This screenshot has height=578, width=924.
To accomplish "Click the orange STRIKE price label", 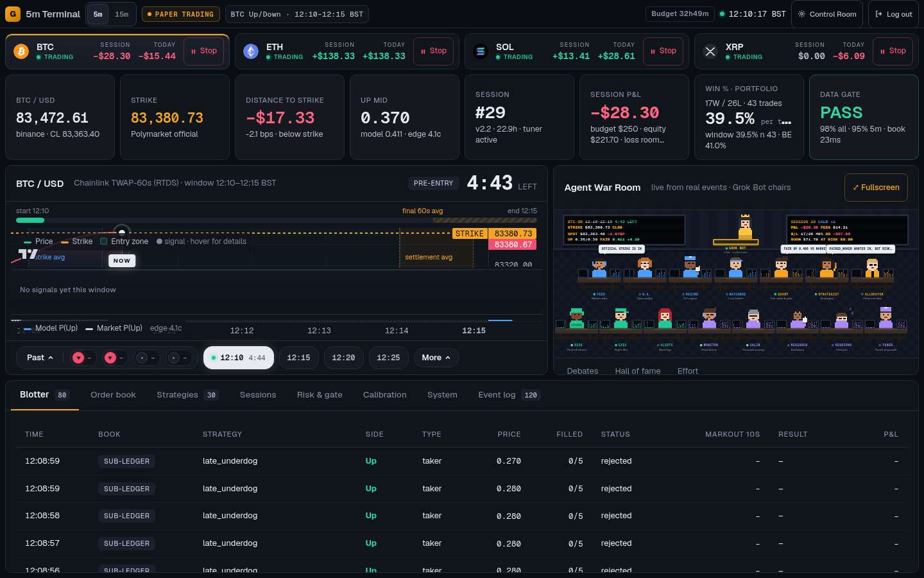I will tap(470, 234).
